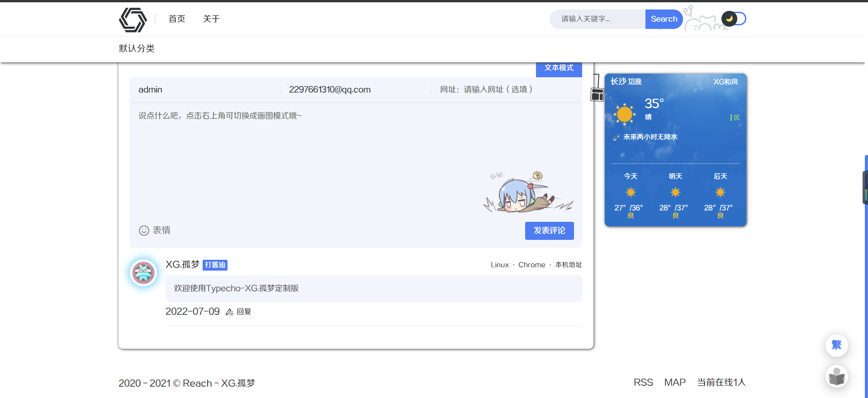Focus the keyword search input

tap(598, 19)
